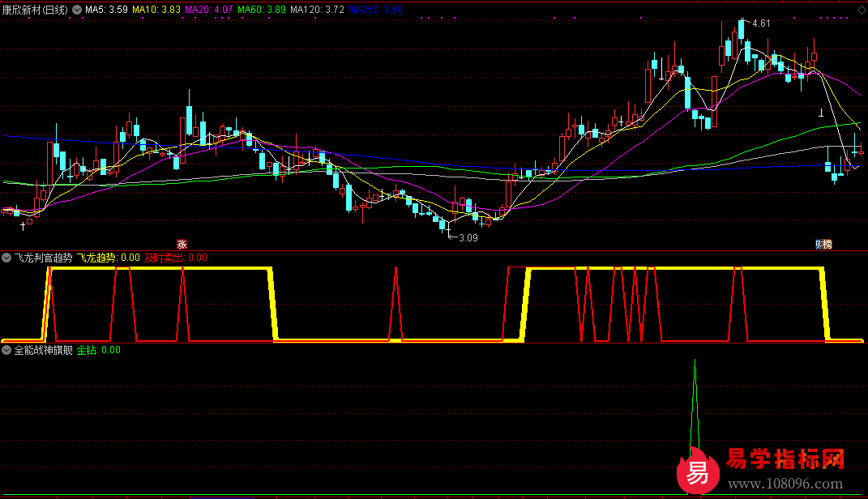The height and width of the screenshot is (499, 868).
Task: Select the MA250: 3.59 label
Action: coord(375,10)
